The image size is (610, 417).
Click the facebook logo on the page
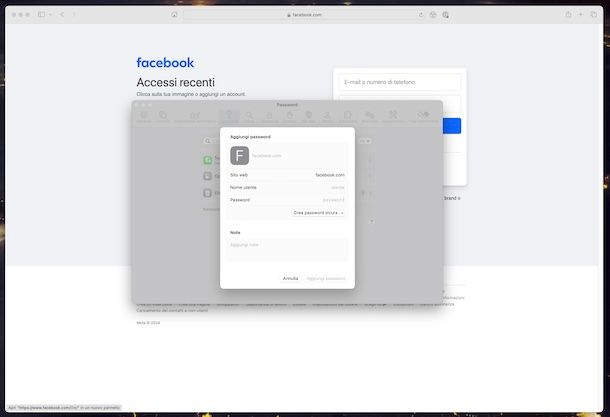165,63
